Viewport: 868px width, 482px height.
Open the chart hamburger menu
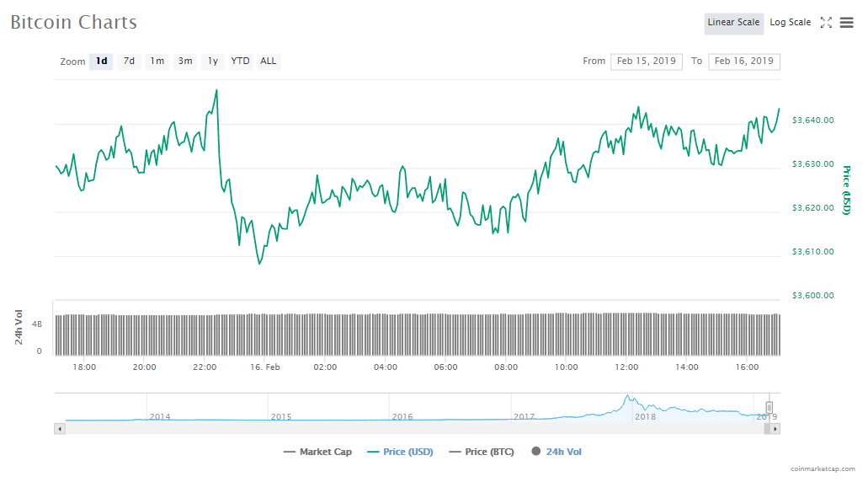pyautogui.click(x=846, y=23)
